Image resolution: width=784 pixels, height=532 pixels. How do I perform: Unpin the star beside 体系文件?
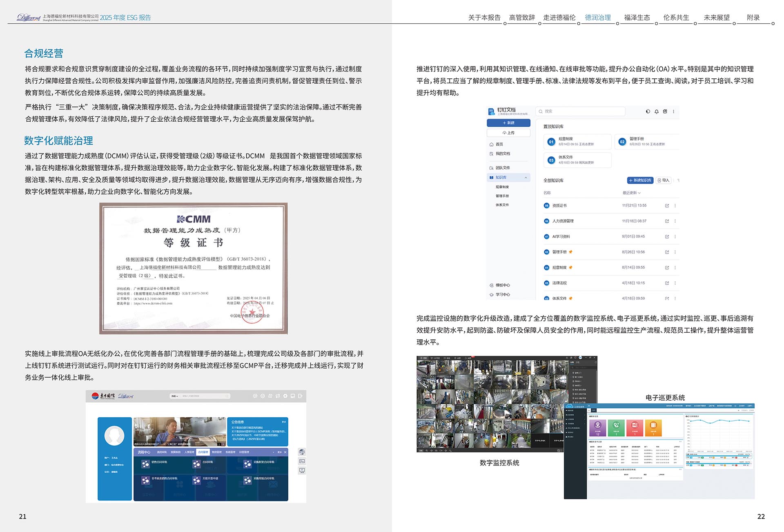click(x=570, y=297)
